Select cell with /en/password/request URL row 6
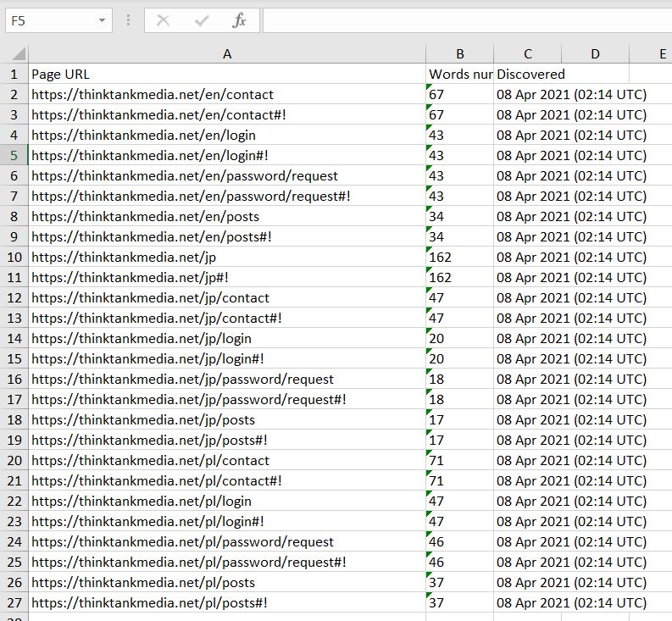Screen dimensions: 672x621 click(x=227, y=175)
